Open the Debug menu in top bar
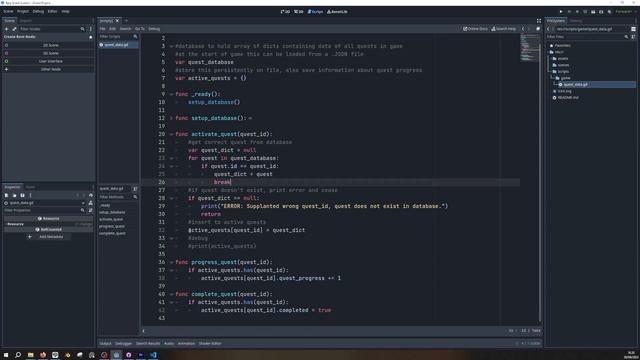The image size is (640, 360). click(38, 11)
